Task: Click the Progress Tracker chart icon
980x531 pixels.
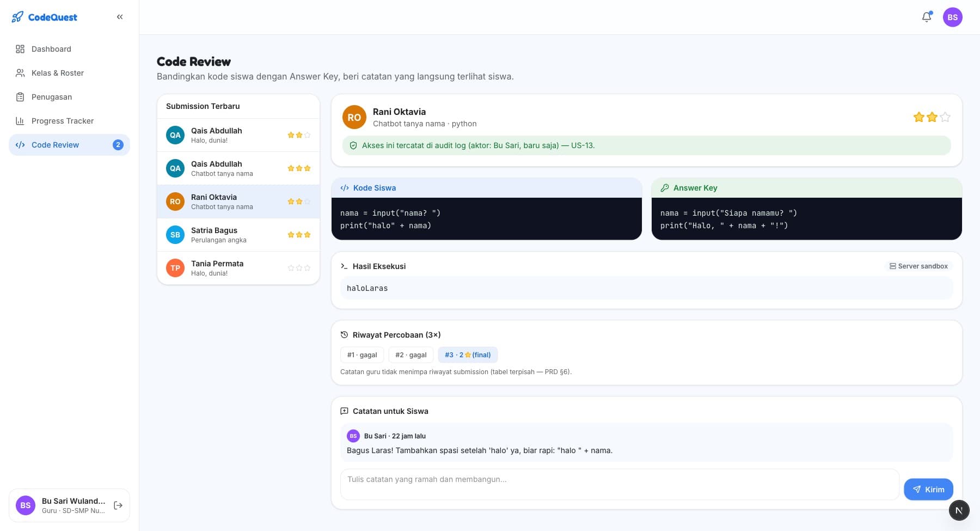Action: coord(20,121)
